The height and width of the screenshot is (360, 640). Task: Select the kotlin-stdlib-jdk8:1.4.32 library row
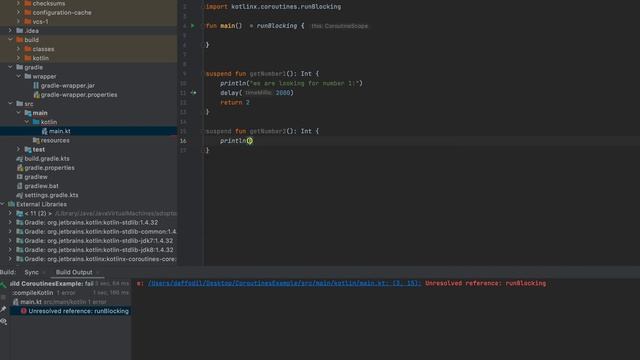89,250
